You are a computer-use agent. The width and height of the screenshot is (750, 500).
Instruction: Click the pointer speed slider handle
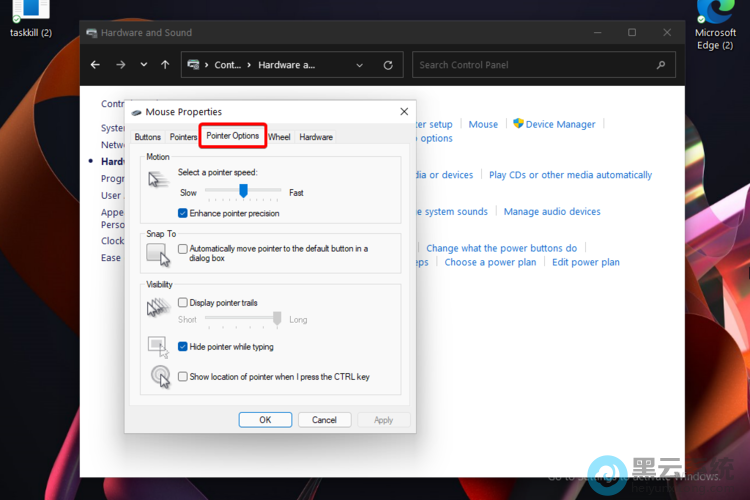[x=243, y=190]
